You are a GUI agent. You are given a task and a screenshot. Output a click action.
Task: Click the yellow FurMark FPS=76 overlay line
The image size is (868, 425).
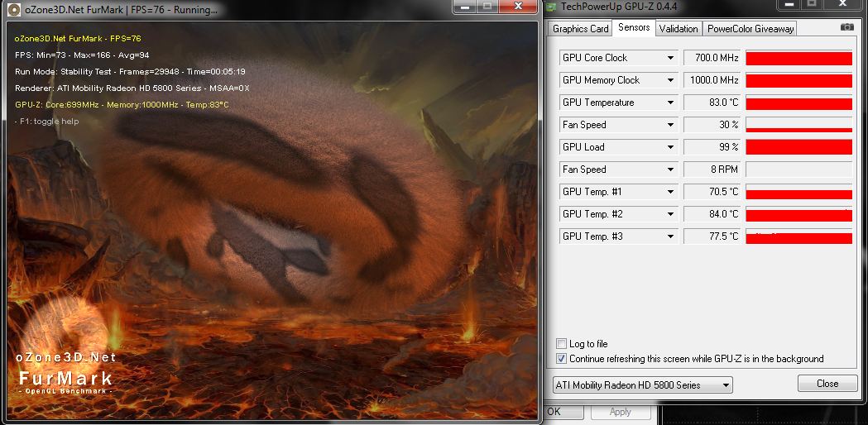(78, 39)
